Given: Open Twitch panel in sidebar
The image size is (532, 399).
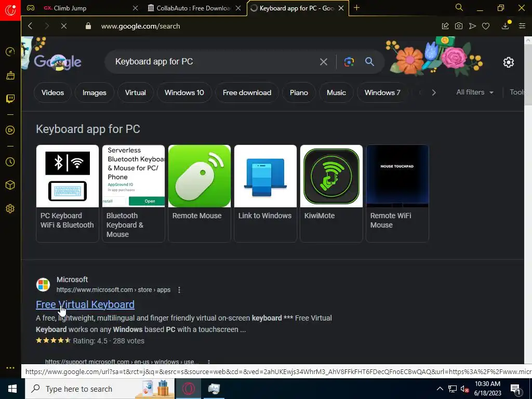Looking at the screenshot, I should (10, 99).
